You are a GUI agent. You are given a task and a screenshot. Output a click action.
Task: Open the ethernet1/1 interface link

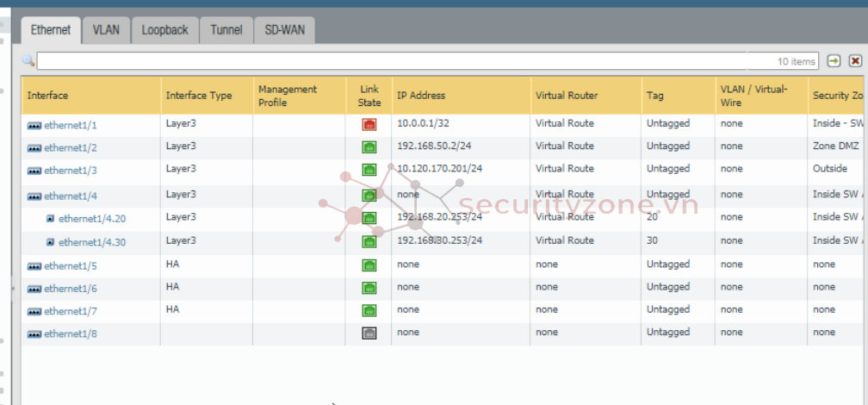coord(71,126)
